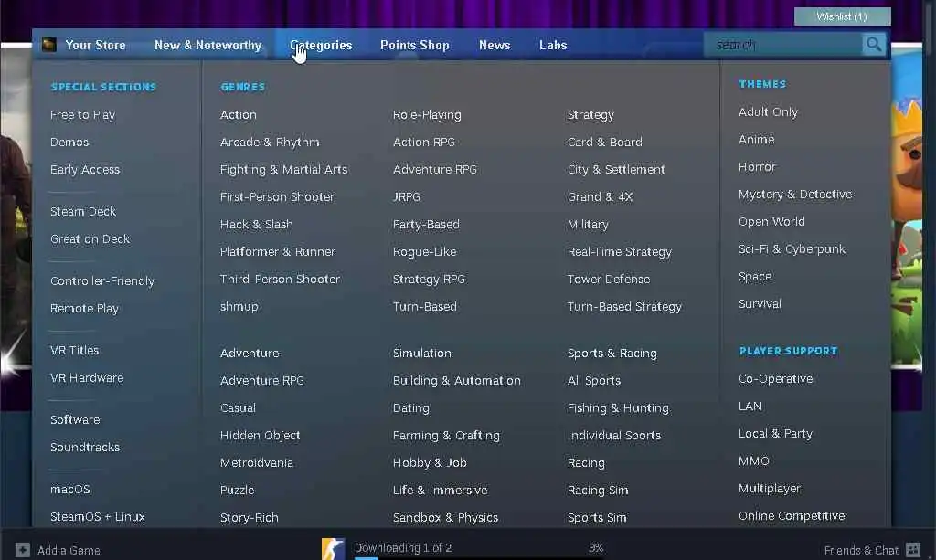
Task: Select Free to Play section
Action: (82, 114)
